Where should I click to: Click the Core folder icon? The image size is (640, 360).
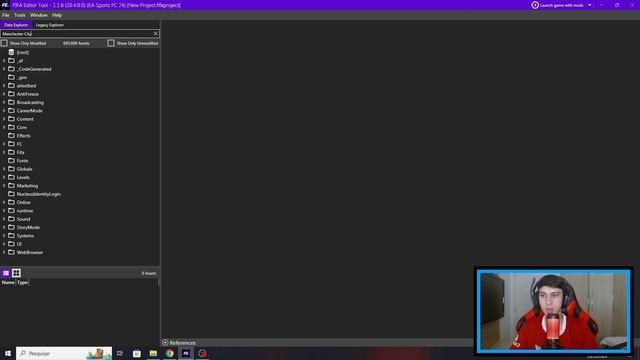point(11,127)
